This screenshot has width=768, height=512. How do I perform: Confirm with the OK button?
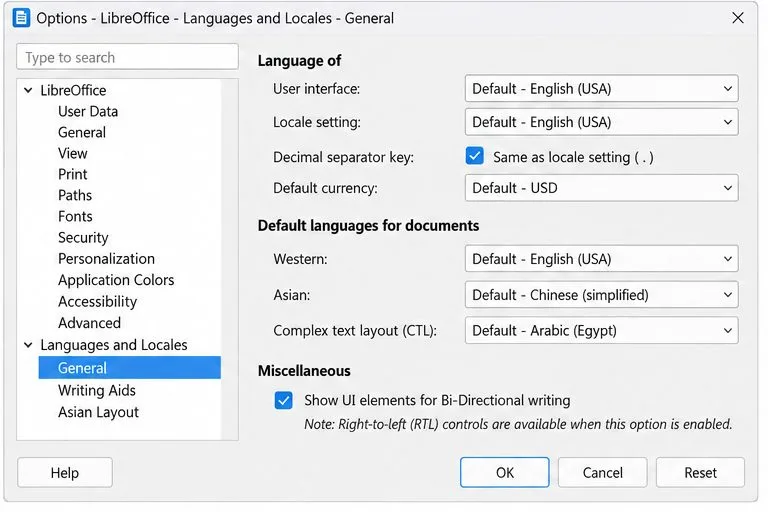click(504, 472)
